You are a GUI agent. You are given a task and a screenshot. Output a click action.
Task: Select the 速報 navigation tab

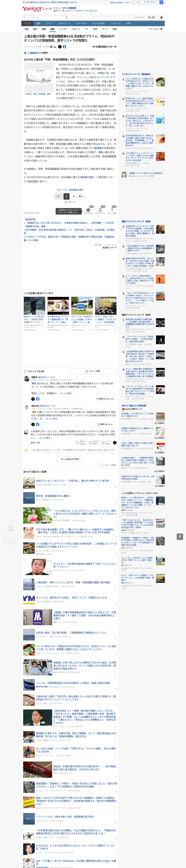point(38,24)
